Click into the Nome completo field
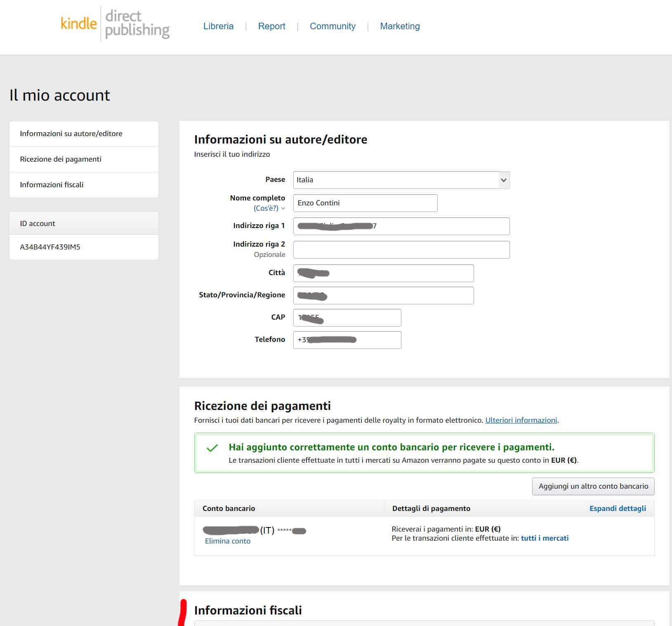The height and width of the screenshot is (626, 672). (365, 203)
